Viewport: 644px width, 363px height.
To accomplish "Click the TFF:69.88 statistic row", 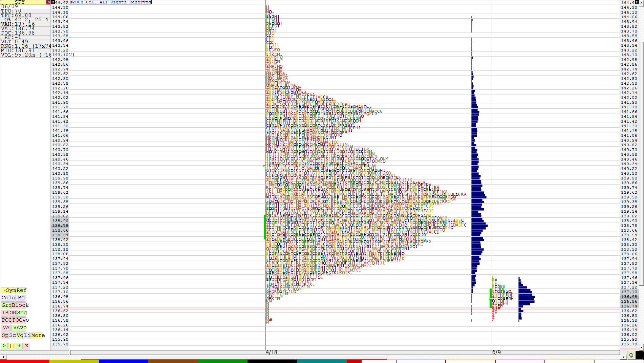I will [x=25, y=15].
